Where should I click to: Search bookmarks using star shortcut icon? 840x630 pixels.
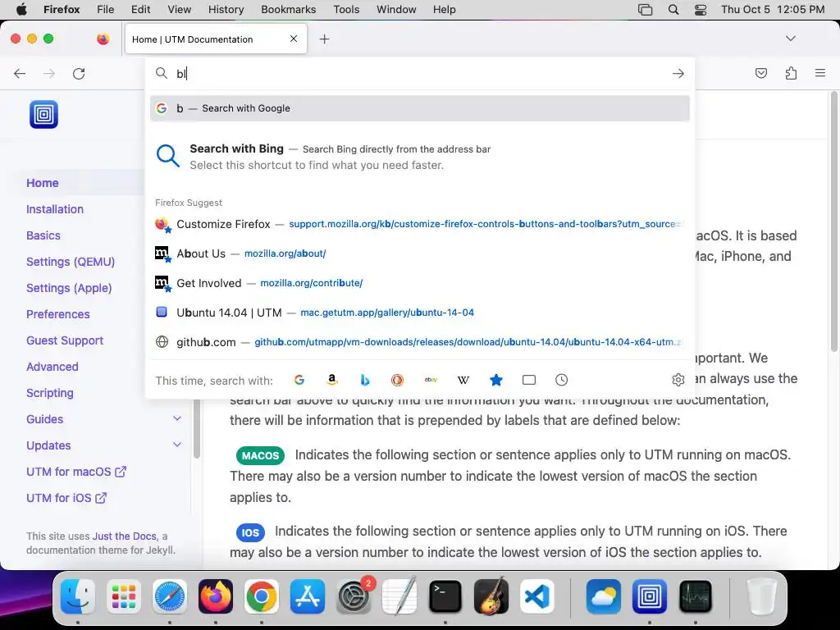point(496,380)
